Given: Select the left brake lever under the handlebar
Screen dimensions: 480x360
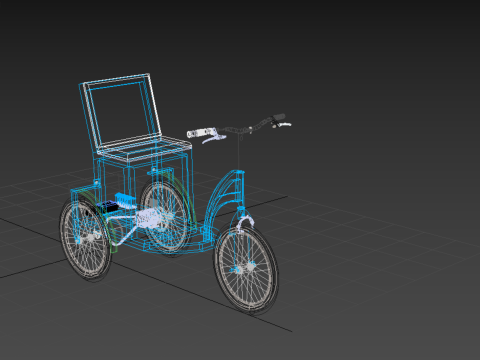Looking at the screenshot, I should [x=214, y=138].
